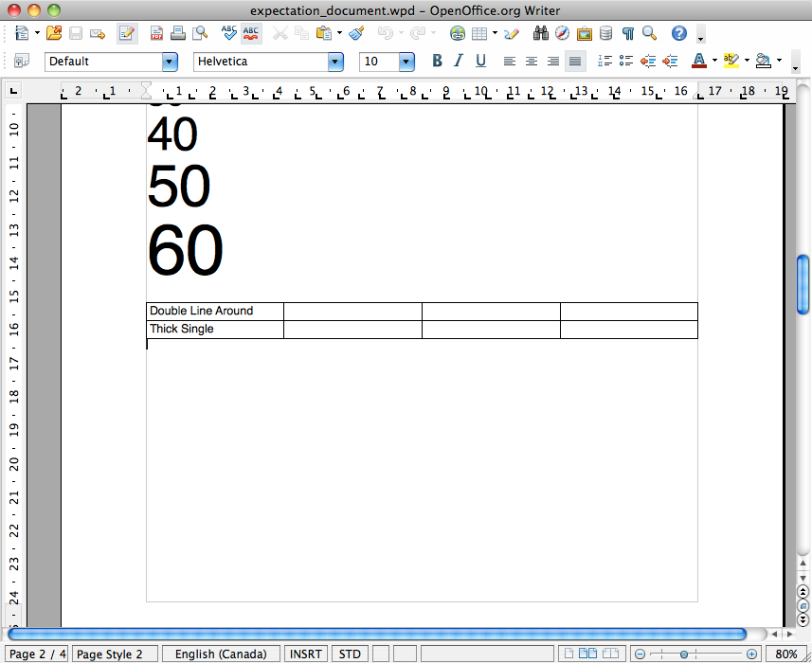
Task: Open font color dropdown arrow
Action: pyautogui.click(x=713, y=62)
